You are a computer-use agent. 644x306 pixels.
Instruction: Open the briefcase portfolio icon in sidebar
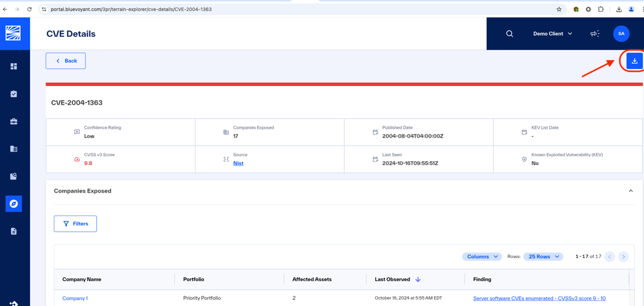click(x=13, y=122)
